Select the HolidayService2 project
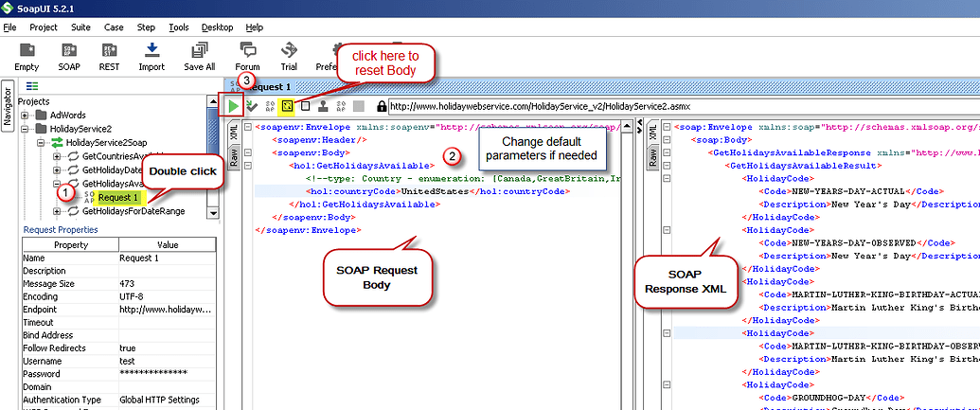 (x=80, y=130)
